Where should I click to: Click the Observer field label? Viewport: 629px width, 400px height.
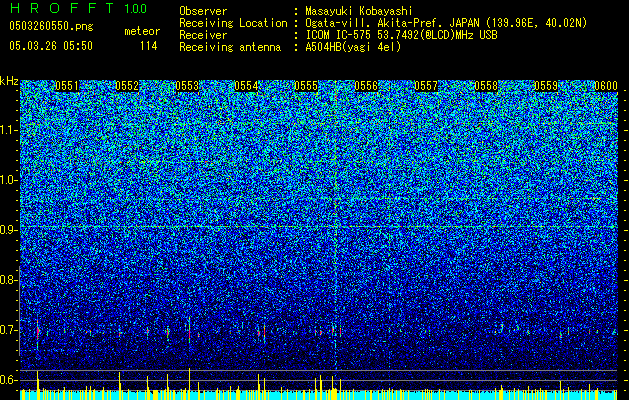tap(203, 11)
